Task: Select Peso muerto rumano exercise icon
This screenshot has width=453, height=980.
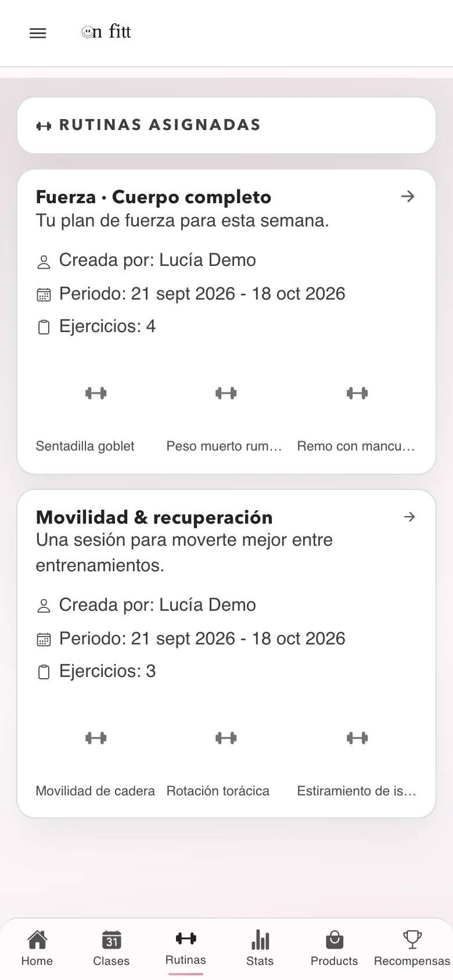Action: click(x=226, y=393)
